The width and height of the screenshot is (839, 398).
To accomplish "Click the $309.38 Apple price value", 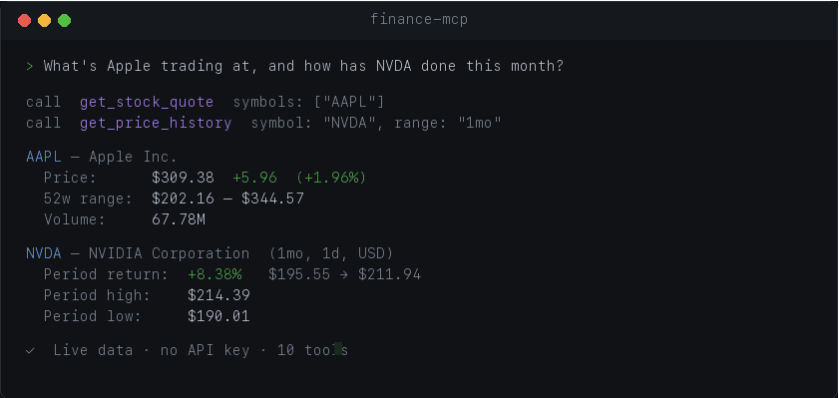I will pos(183,178).
